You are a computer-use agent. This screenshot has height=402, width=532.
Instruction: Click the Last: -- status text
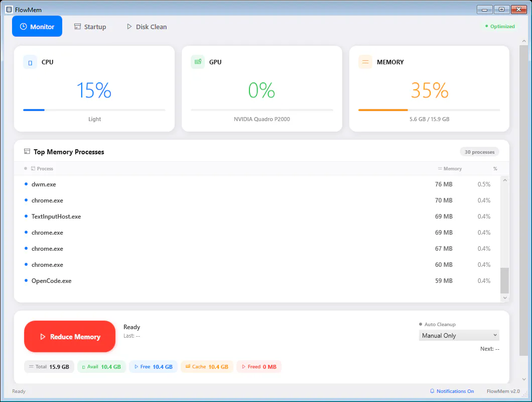[131, 336]
